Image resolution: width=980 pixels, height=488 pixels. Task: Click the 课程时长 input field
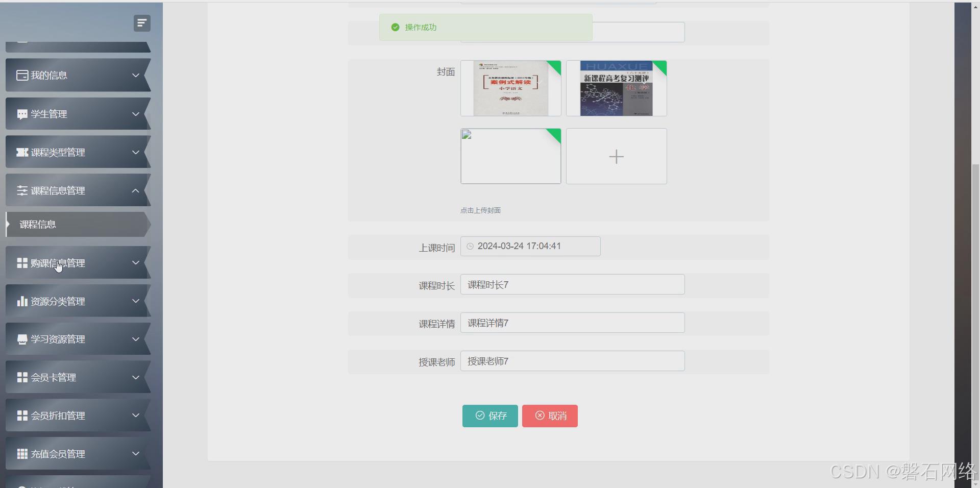572,284
